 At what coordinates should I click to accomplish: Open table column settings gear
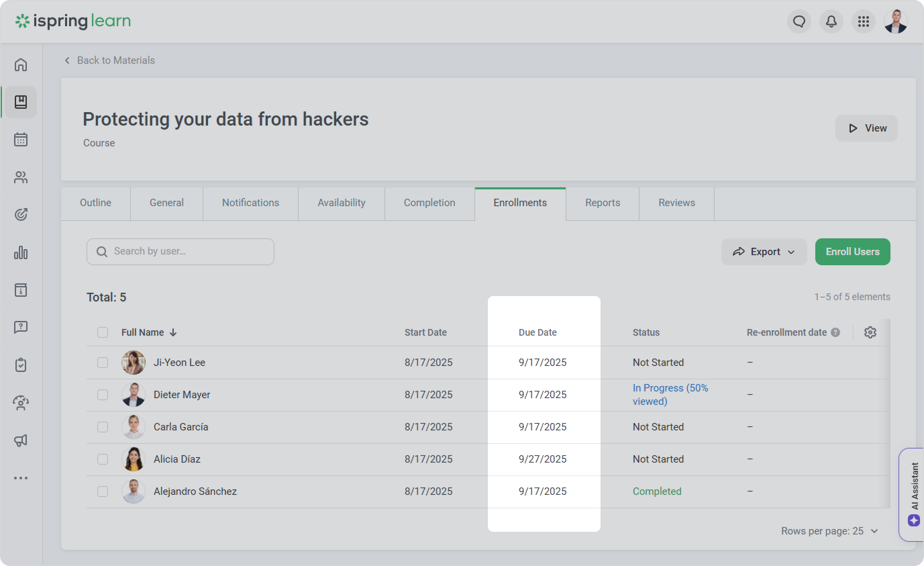(870, 332)
